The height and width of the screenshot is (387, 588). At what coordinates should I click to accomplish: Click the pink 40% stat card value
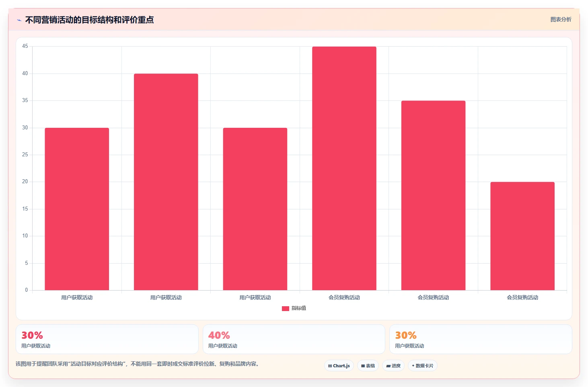219,335
